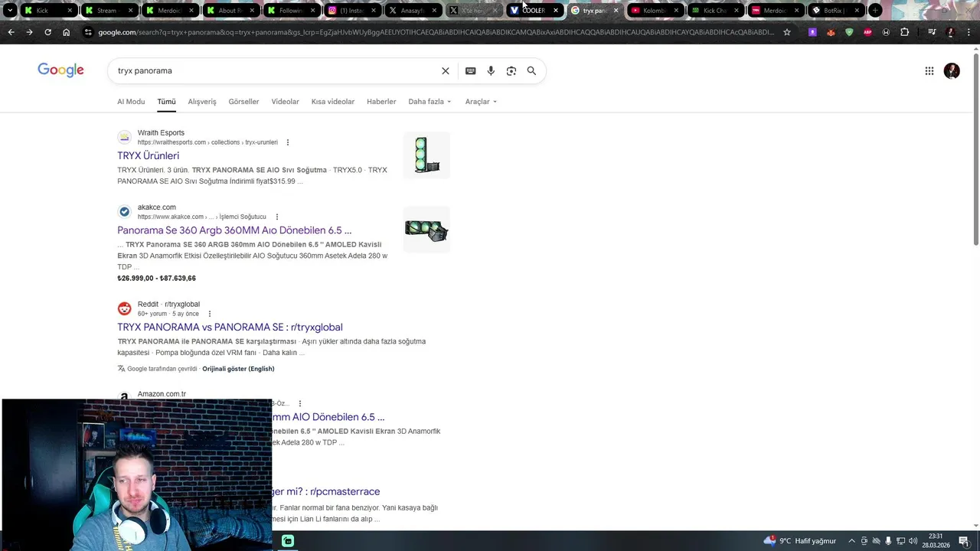
Task: Click Orijinali göster (English) link
Action: (238, 369)
